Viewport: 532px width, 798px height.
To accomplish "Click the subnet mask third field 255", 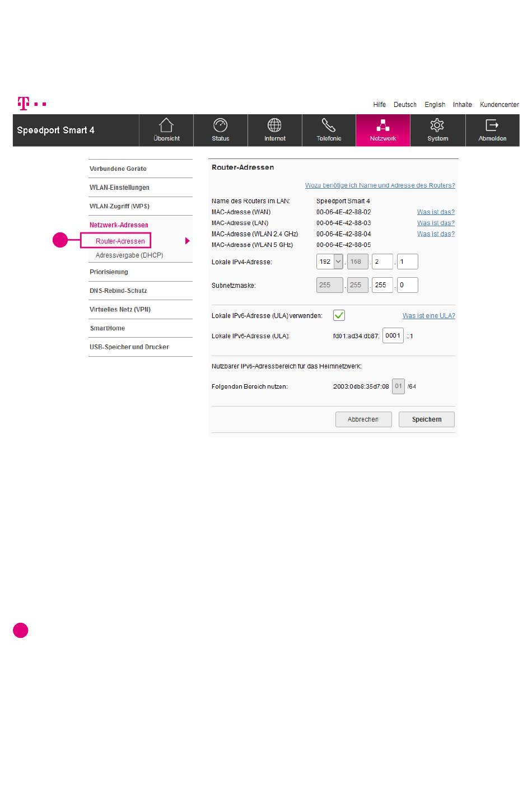I will [382, 285].
